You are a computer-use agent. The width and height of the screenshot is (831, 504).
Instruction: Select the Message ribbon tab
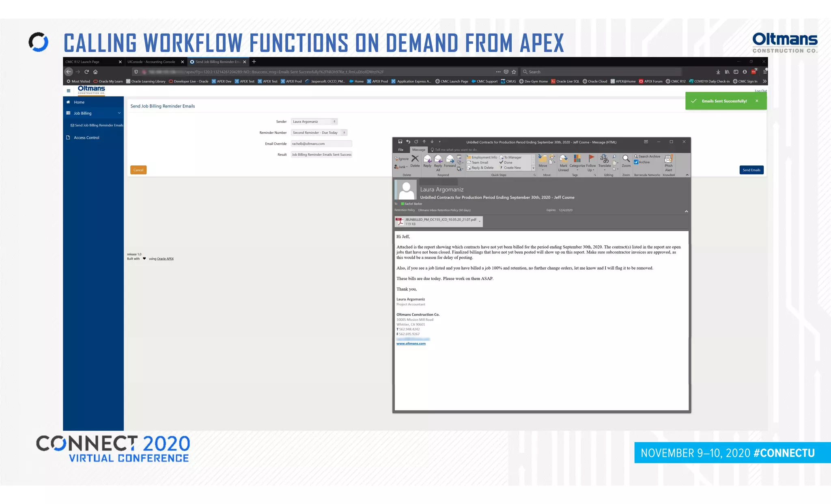click(419, 150)
